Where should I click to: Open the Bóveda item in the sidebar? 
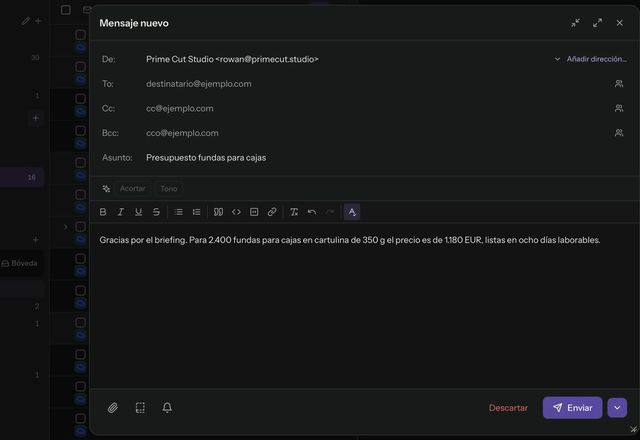(20, 263)
